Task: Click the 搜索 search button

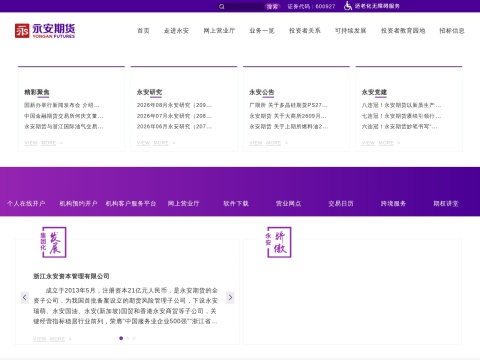Action: point(272,6)
